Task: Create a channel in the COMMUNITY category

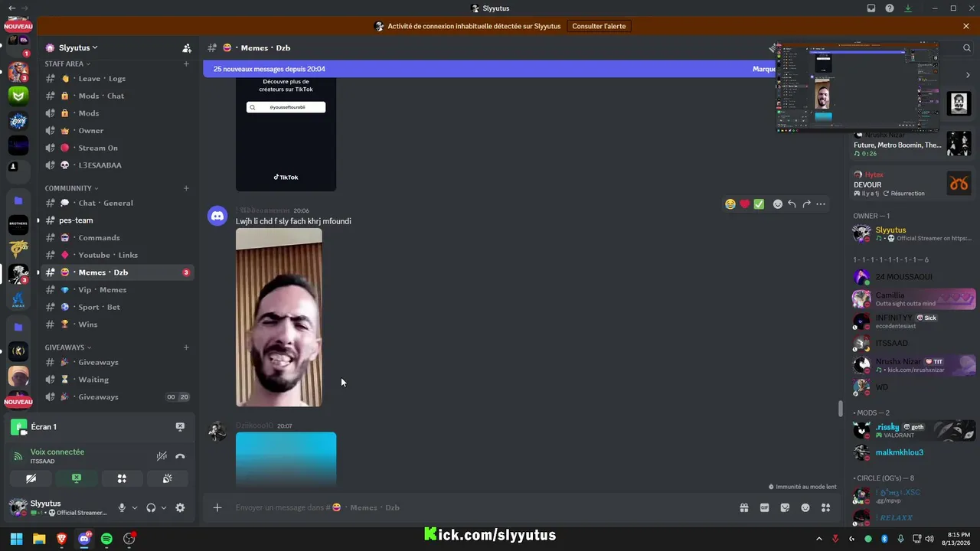Action: pyautogui.click(x=186, y=188)
